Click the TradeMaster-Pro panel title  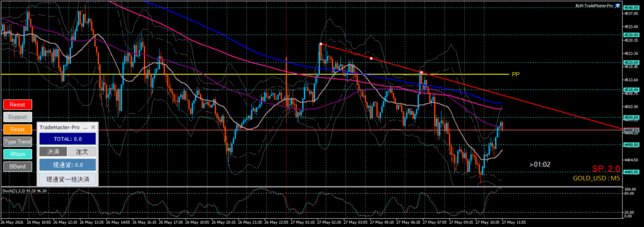60,128
